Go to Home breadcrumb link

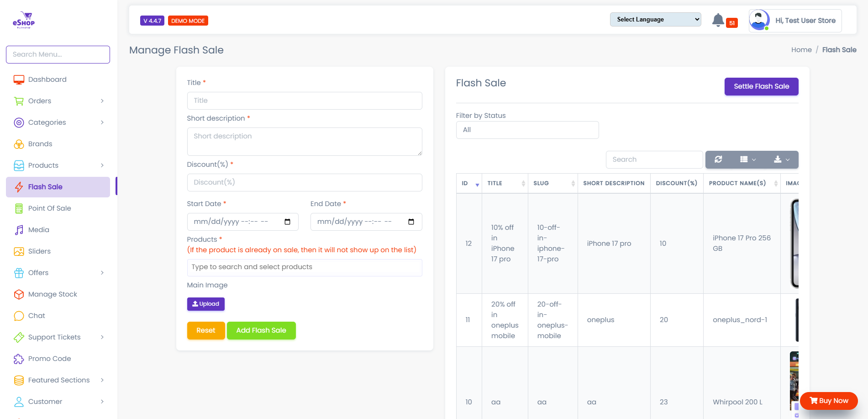tap(801, 50)
